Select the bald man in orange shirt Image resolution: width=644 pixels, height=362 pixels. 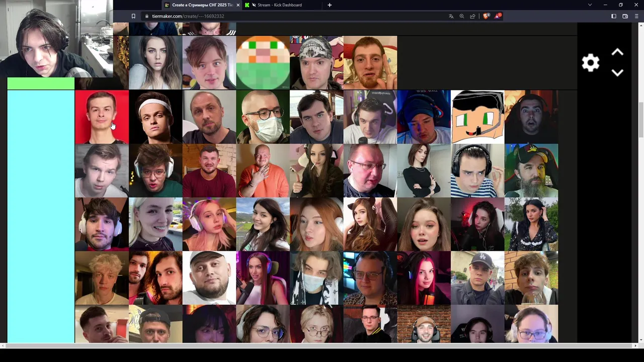[x=263, y=171]
